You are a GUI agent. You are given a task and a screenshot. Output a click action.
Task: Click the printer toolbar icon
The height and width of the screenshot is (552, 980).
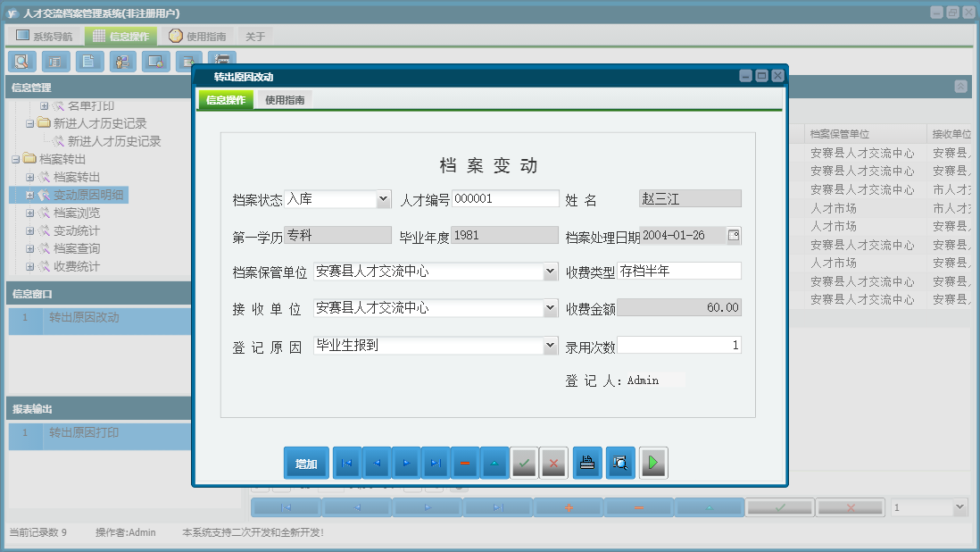pos(221,61)
